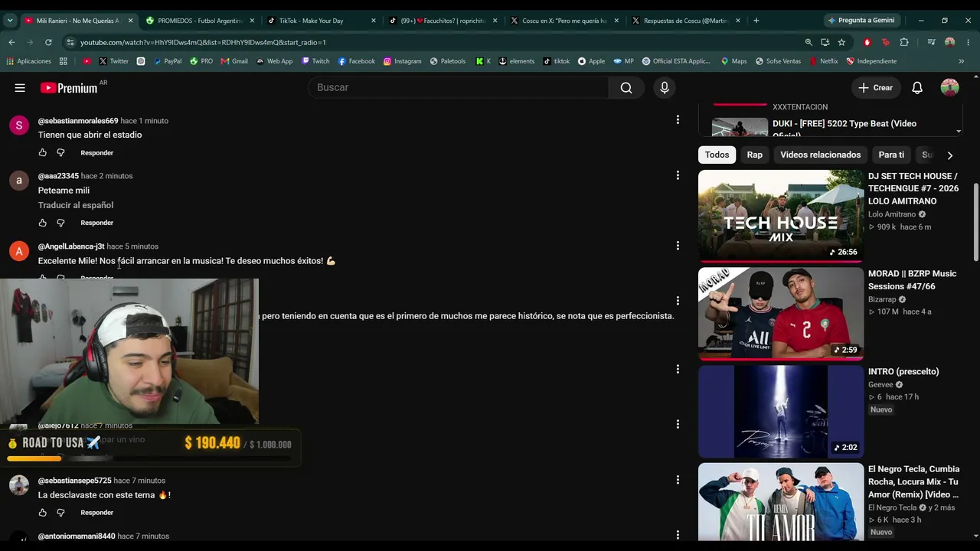Screen dimensions: 980x551
Task: Open the "El Negro Tecla" remix thumbnail
Action: (x=781, y=501)
